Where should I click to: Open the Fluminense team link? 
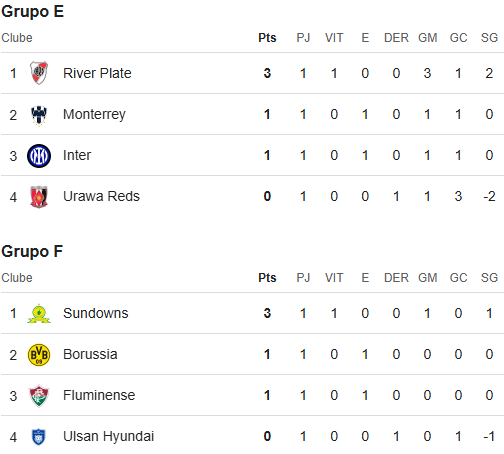coord(99,395)
